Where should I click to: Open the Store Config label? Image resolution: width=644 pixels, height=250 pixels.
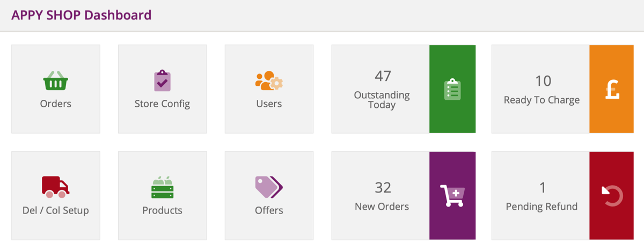coord(162,104)
